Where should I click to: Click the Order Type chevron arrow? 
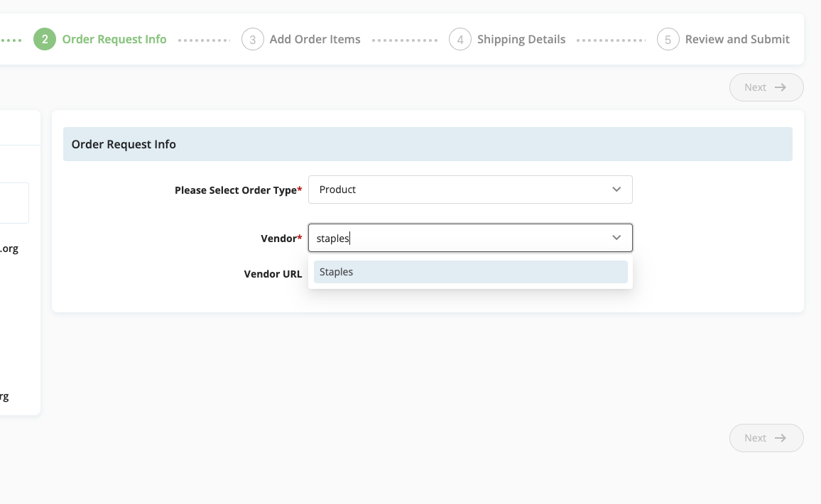click(x=616, y=190)
